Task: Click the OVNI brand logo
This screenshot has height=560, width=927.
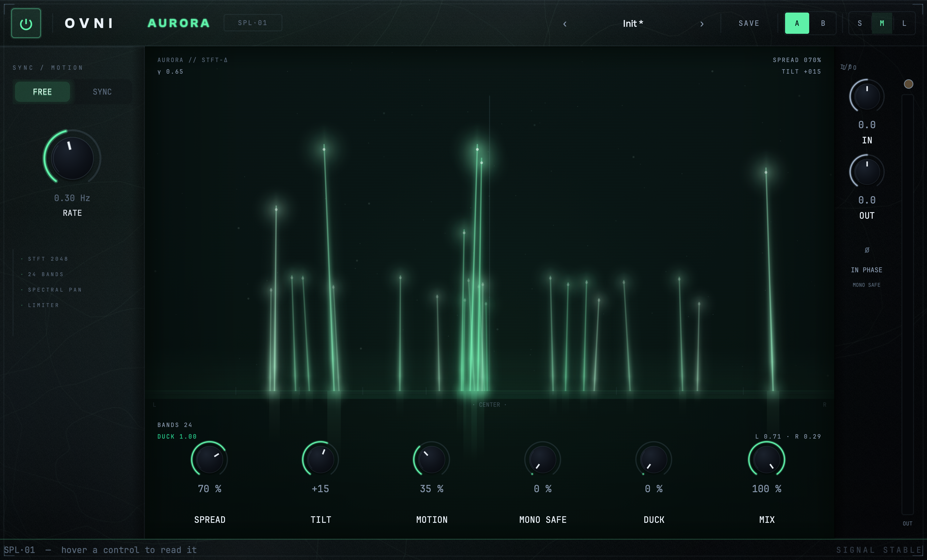Action: point(89,23)
